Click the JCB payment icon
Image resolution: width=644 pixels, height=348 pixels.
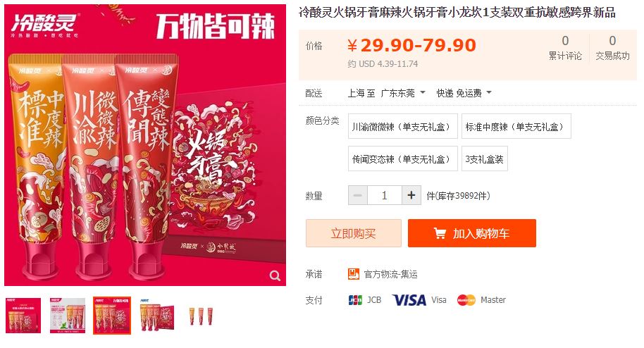(355, 300)
